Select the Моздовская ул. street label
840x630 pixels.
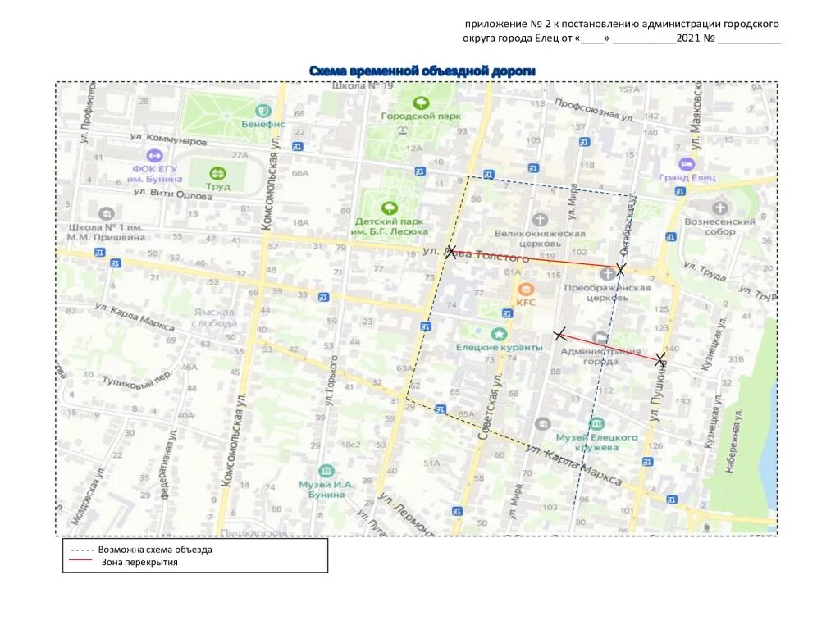click(89, 495)
